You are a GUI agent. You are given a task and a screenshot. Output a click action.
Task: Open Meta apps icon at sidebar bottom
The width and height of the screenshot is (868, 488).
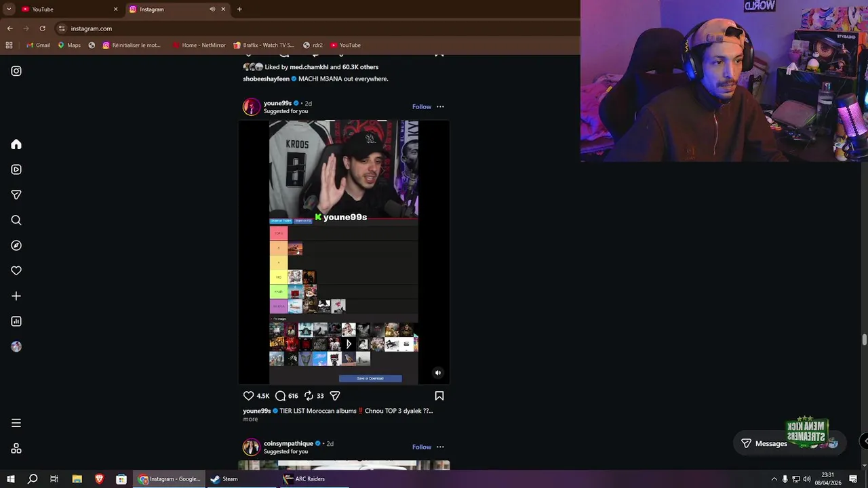[x=16, y=449]
